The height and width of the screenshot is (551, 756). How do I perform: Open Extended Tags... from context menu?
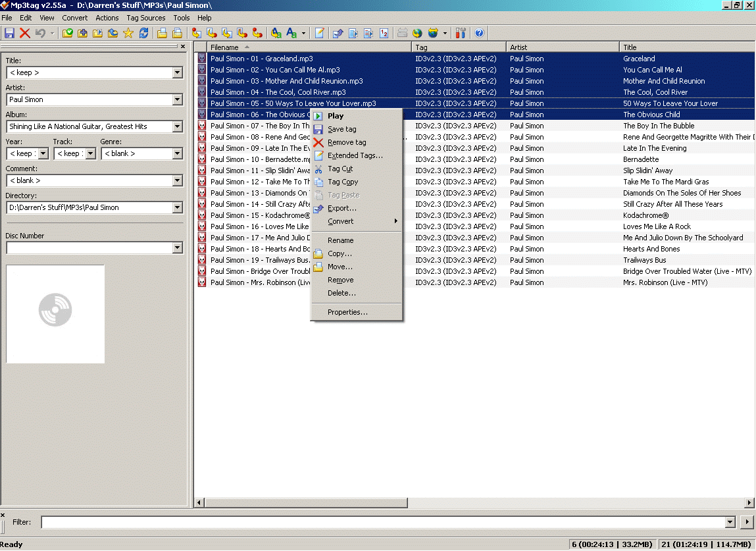coord(357,155)
